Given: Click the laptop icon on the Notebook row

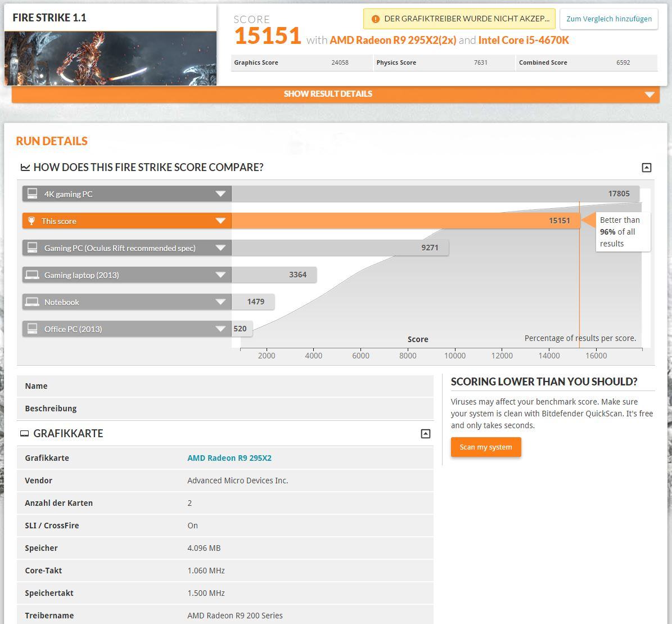Looking at the screenshot, I should 32,302.
